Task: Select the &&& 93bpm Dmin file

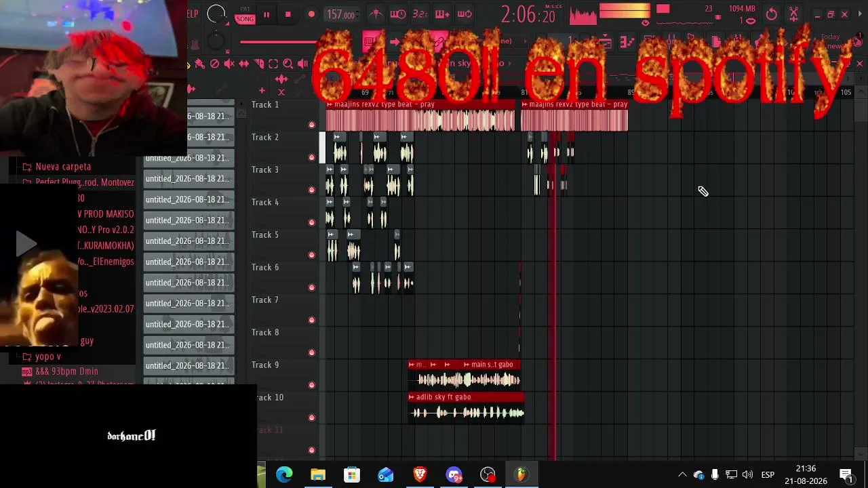Action: pyautogui.click(x=66, y=371)
